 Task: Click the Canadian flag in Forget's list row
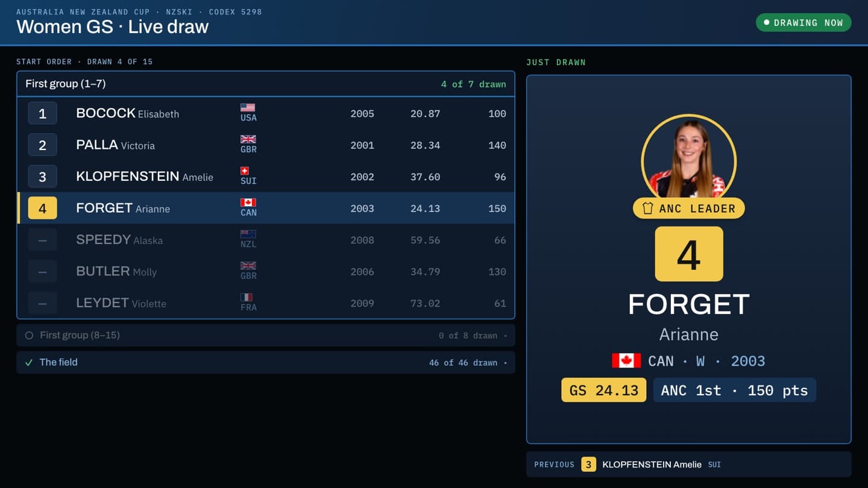point(248,202)
